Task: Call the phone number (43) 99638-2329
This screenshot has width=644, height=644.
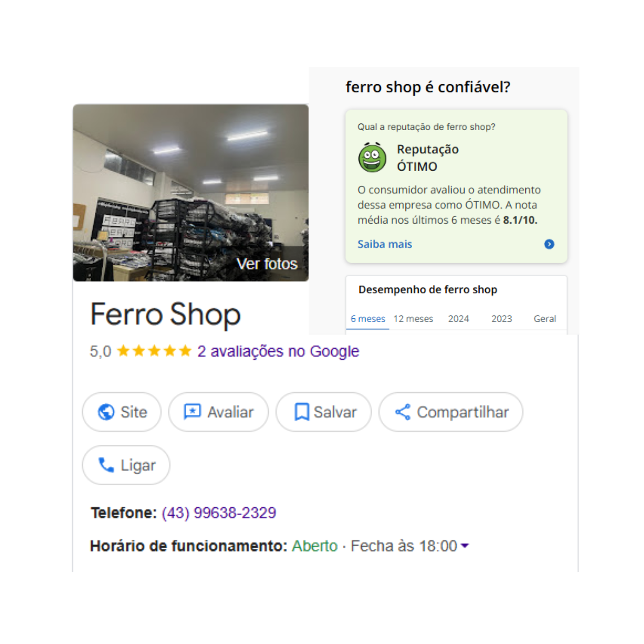Action: coord(219,512)
